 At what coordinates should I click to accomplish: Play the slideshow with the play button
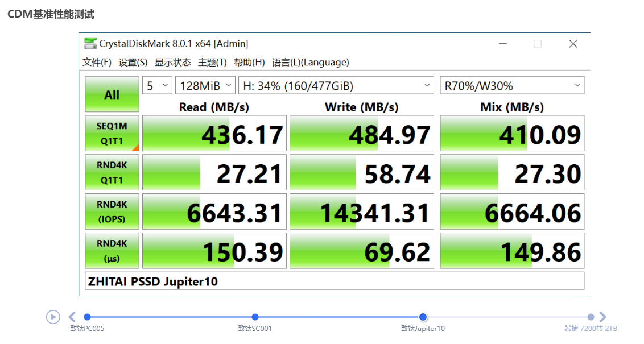(53, 317)
